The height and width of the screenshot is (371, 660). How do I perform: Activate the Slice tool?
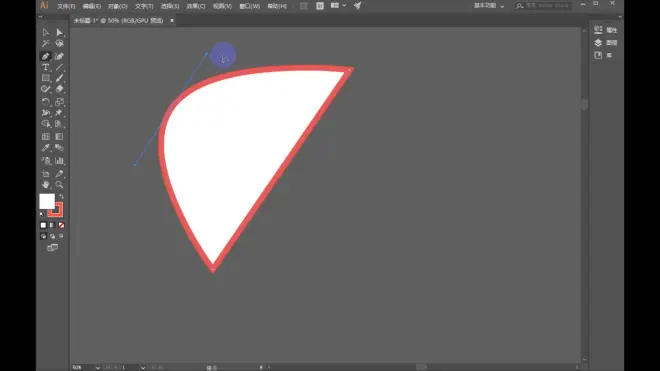(59, 174)
